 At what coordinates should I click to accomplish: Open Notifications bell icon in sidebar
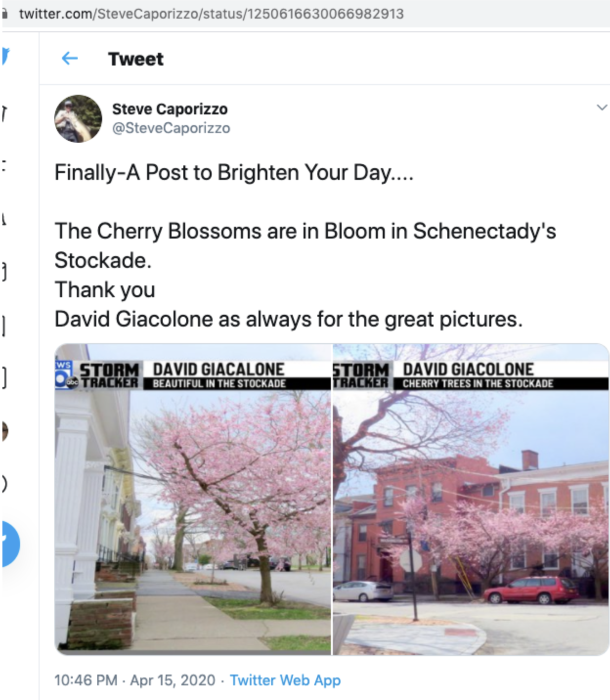pos(4,219)
